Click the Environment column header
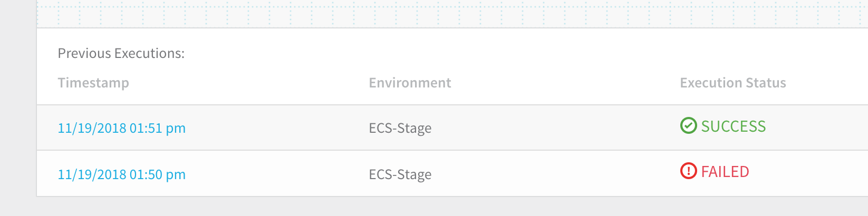 410,83
